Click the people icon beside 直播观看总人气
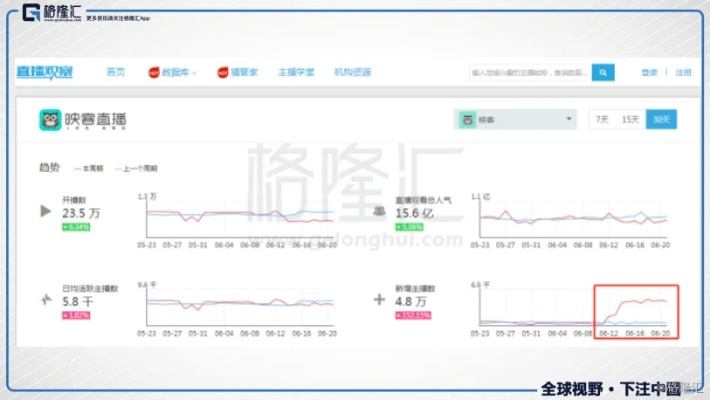710x400 pixels. pos(380,211)
